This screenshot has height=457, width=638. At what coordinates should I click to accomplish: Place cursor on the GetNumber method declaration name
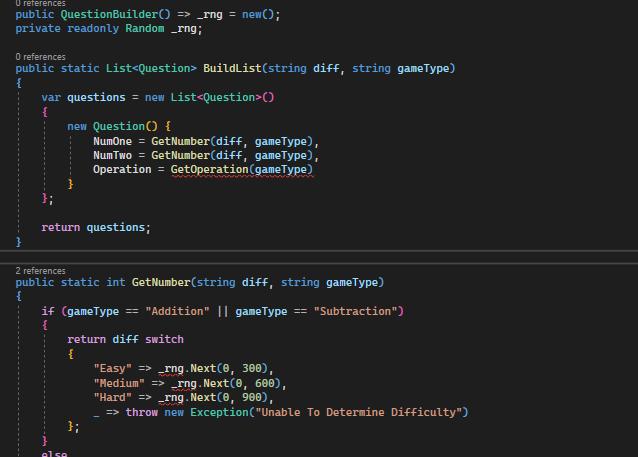click(x=161, y=282)
